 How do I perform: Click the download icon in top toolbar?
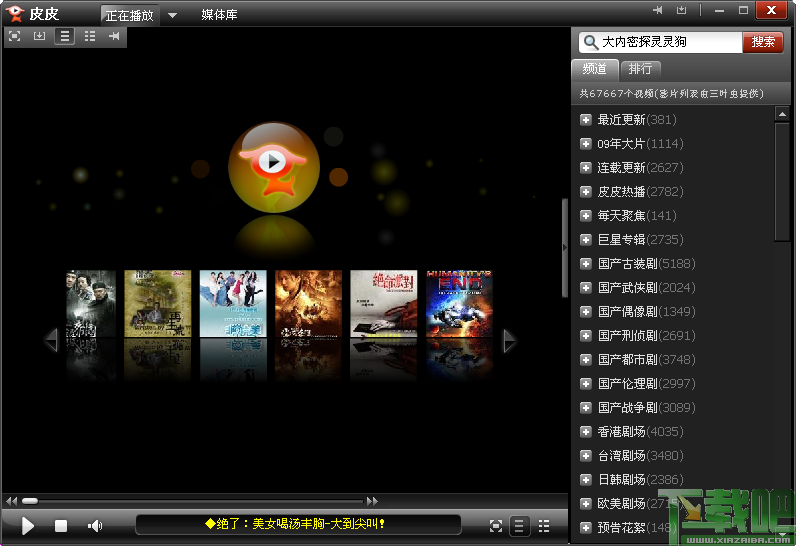click(x=39, y=36)
